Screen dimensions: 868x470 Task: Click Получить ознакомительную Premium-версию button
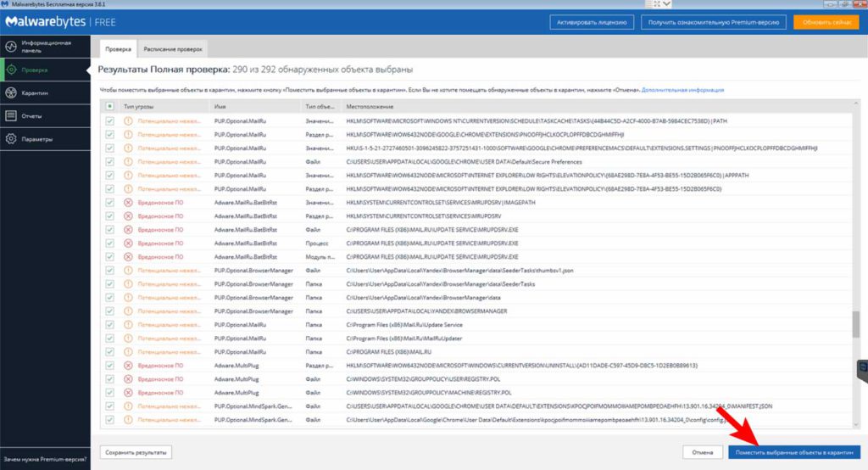714,22
